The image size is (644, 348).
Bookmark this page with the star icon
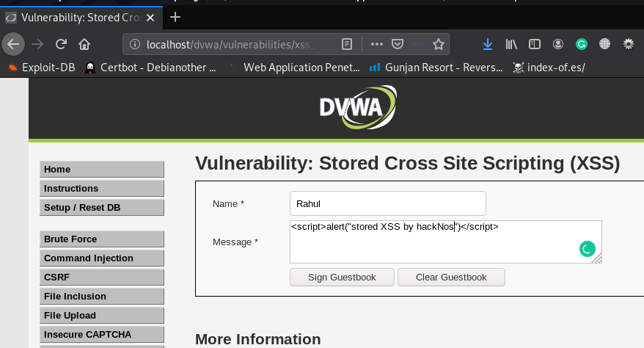439,44
